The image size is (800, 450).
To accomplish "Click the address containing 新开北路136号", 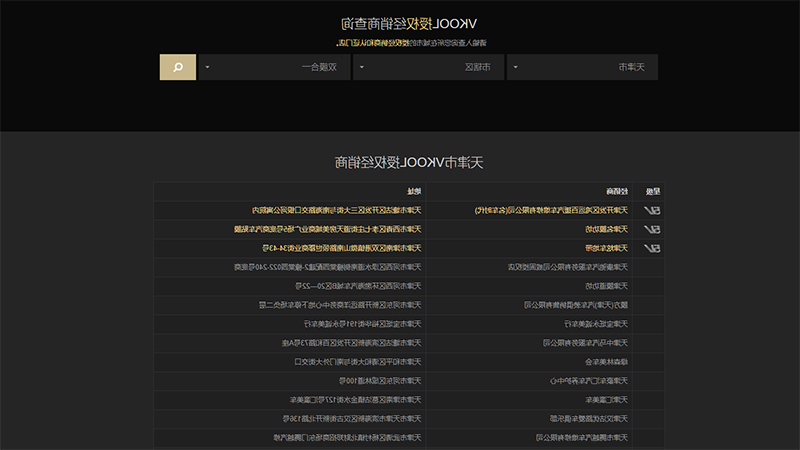I will click(x=352, y=418).
